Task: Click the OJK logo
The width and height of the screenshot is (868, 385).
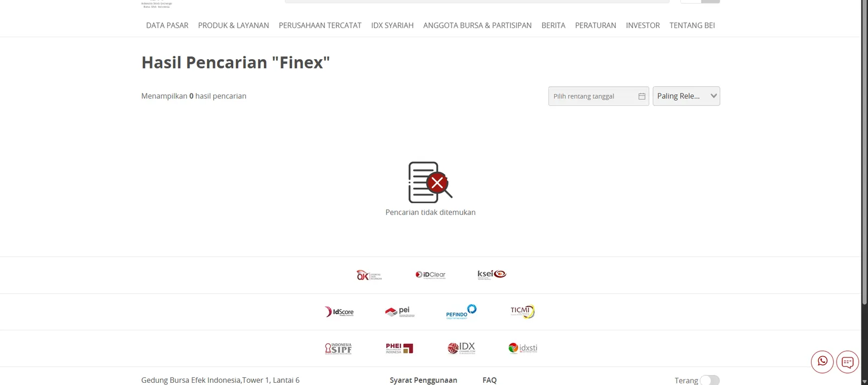Action: [x=369, y=275]
